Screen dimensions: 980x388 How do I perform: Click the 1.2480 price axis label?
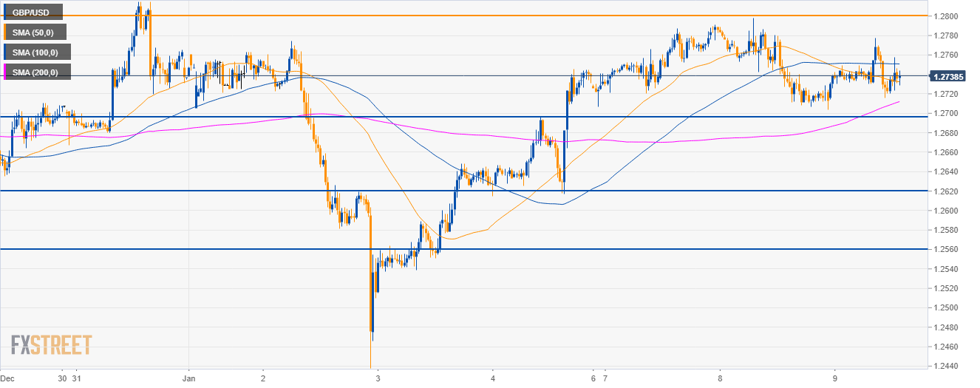pos(946,327)
